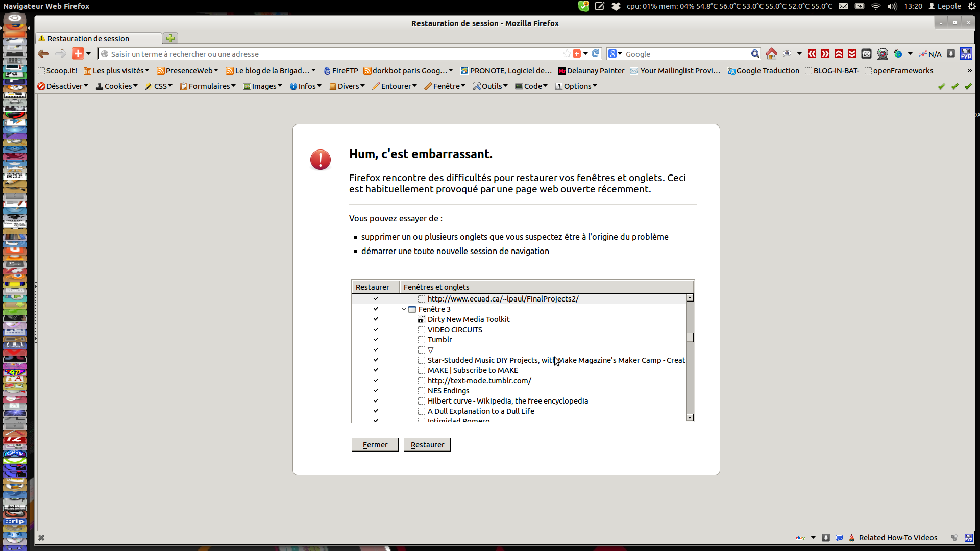
Task: Click the session list scrollbar down arrow
Action: click(690, 418)
